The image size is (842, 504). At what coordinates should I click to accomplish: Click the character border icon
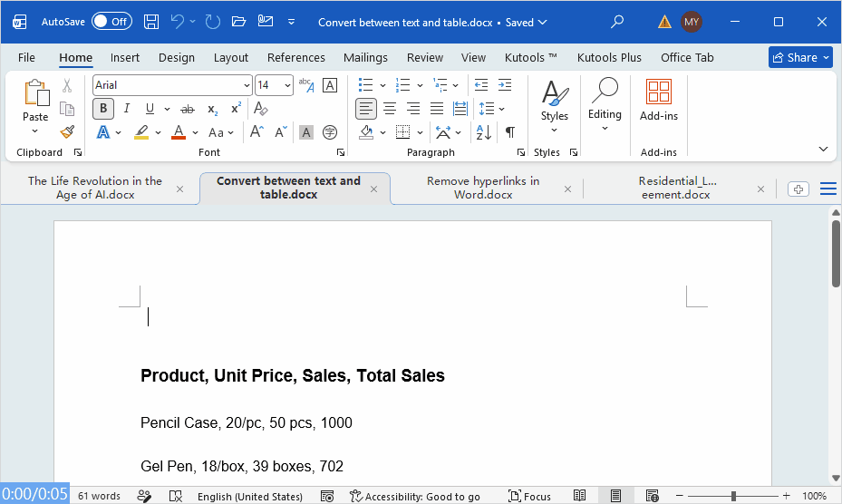coord(330,85)
